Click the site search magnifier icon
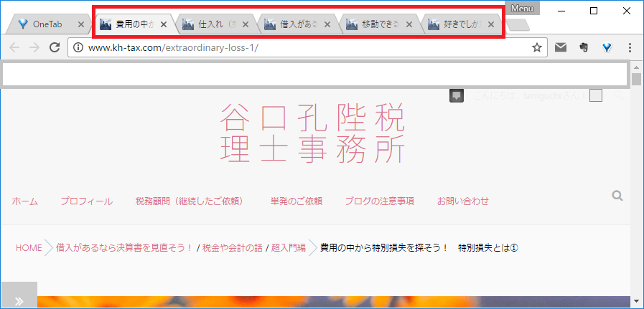644x309 pixels. tap(617, 196)
